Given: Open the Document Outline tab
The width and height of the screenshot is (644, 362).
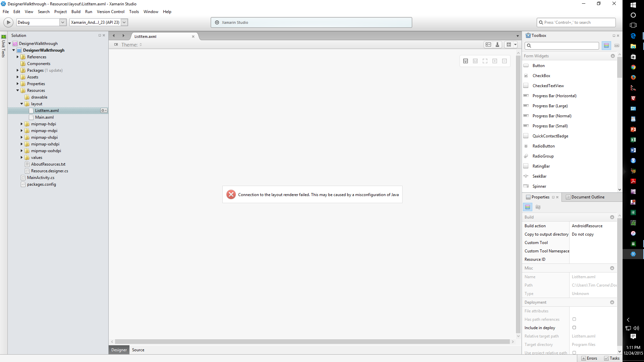Looking at the screenshot, I should pyautogui.click(x=587, y=197).
